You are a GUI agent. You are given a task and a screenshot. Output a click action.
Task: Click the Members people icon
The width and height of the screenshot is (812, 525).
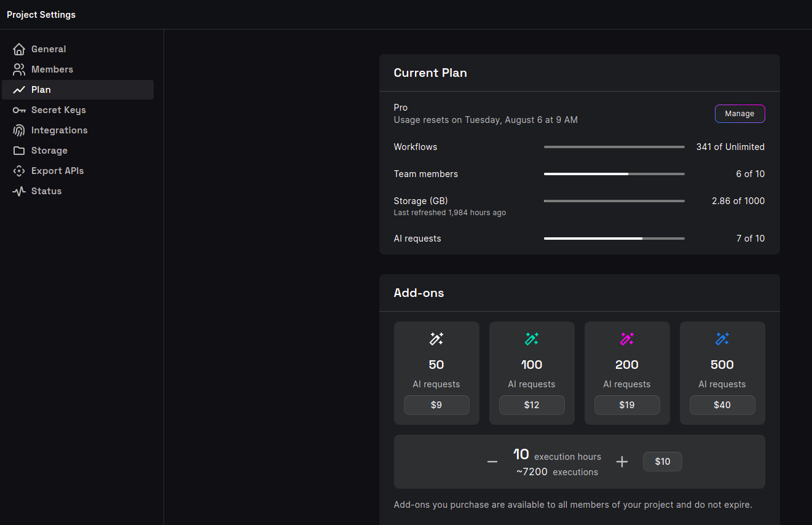[19, 69]
